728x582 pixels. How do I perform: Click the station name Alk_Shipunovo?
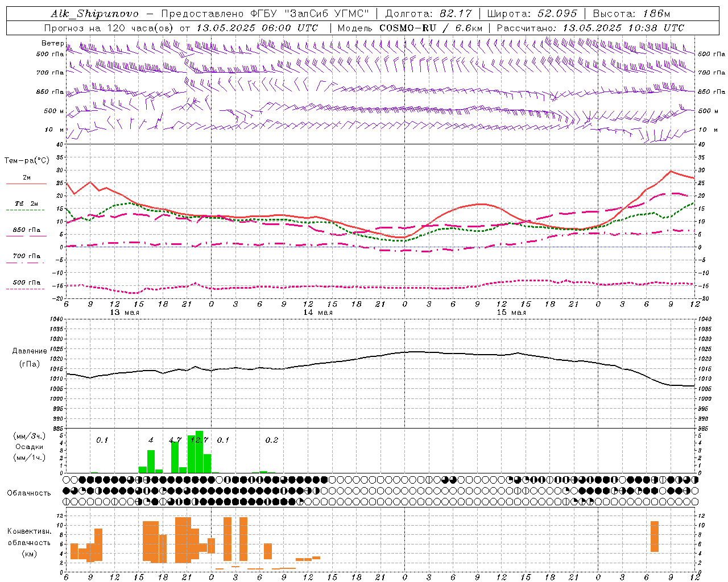tap(94, 14)
